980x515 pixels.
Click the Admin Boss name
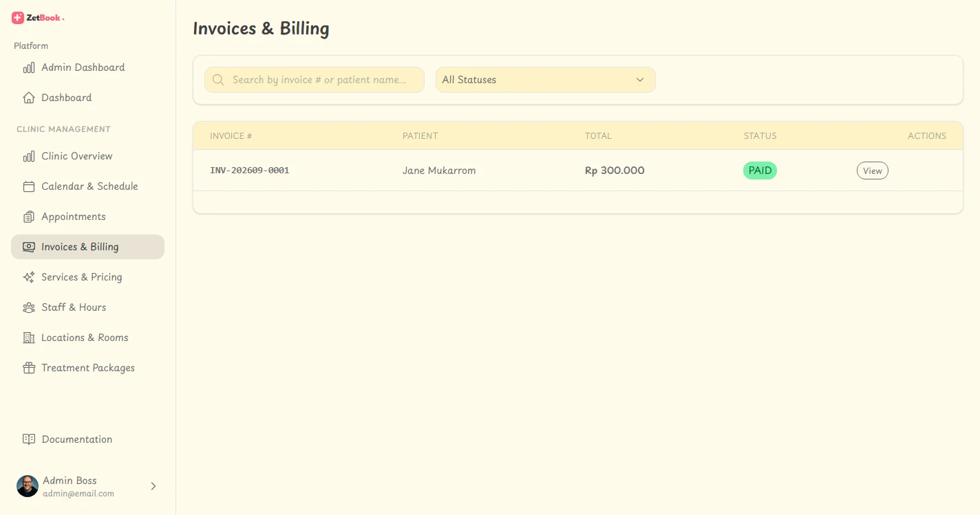click(70, 481)
